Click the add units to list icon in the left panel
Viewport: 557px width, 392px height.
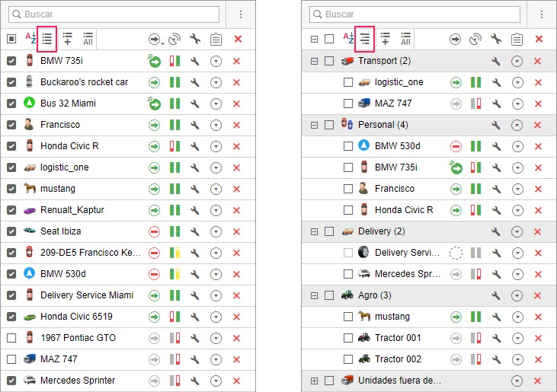pos(67,39)
